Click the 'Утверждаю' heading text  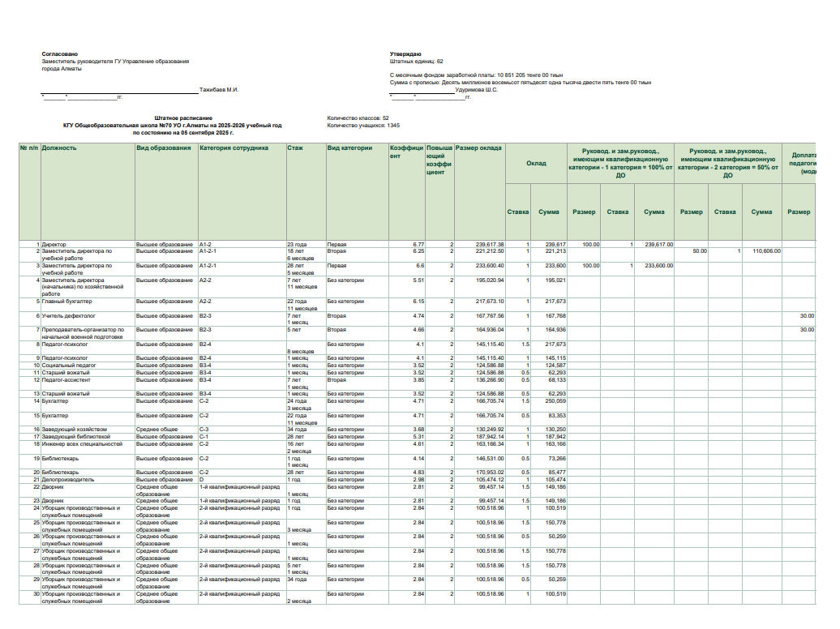(405, 53)
